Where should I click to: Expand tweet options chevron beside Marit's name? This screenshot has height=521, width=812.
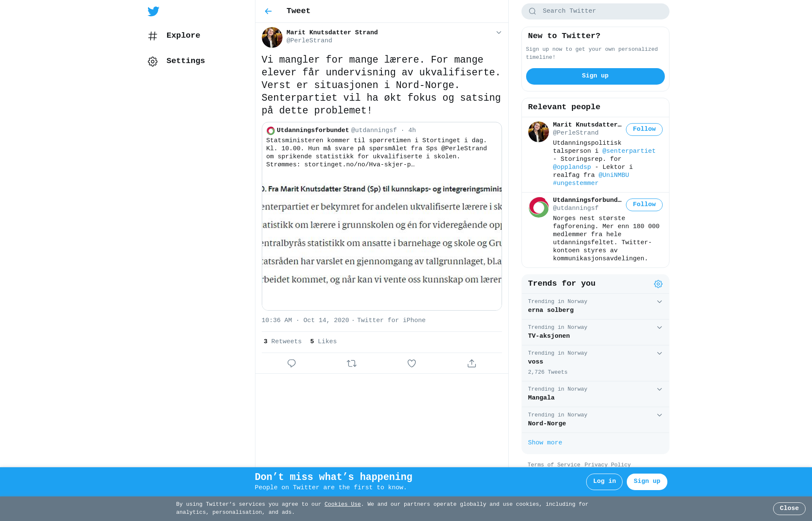(499, 33)
